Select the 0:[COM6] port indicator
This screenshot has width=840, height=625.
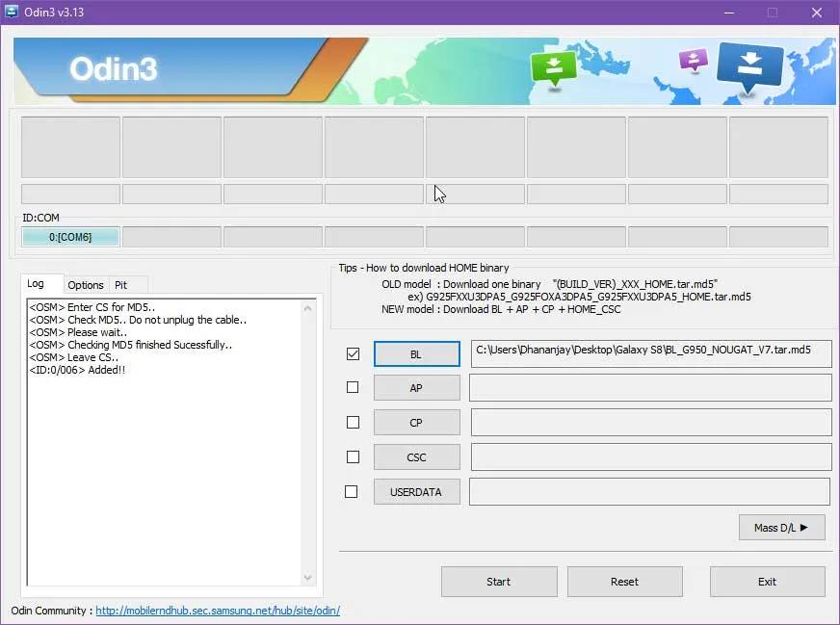click(70, 237)
